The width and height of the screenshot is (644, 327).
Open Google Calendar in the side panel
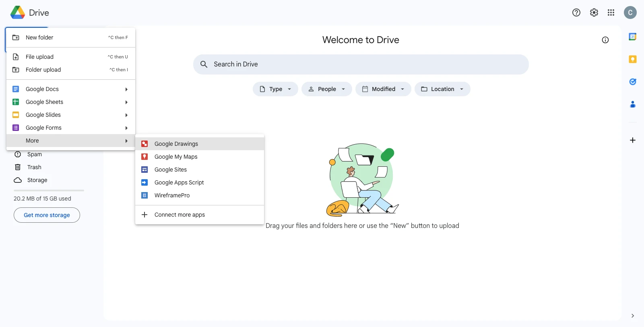[633, 37]
